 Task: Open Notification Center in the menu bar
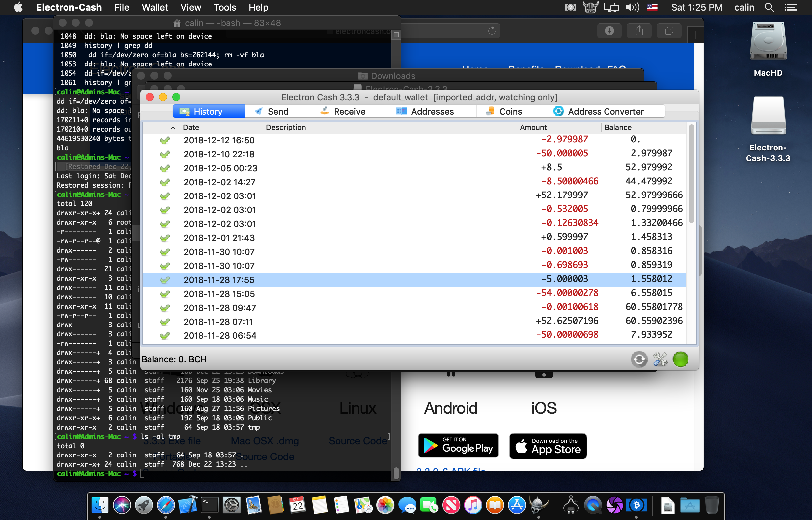point(790,7)
